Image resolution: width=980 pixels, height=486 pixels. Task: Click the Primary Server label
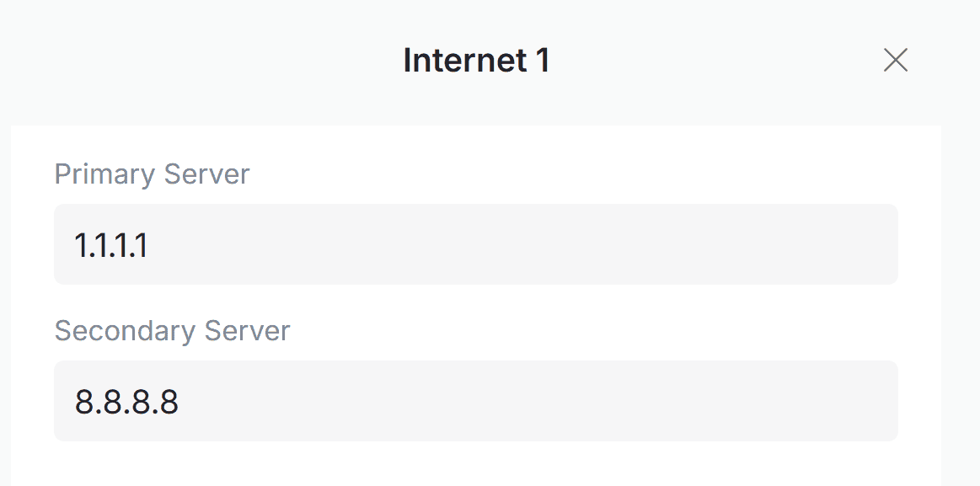[x=152, y=174]
